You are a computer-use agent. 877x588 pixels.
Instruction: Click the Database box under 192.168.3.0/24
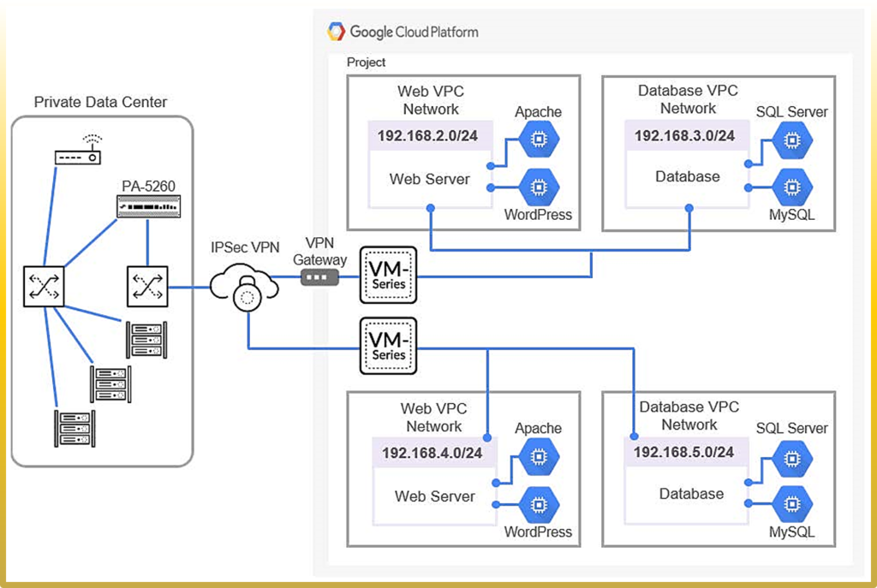coord(687,178)
